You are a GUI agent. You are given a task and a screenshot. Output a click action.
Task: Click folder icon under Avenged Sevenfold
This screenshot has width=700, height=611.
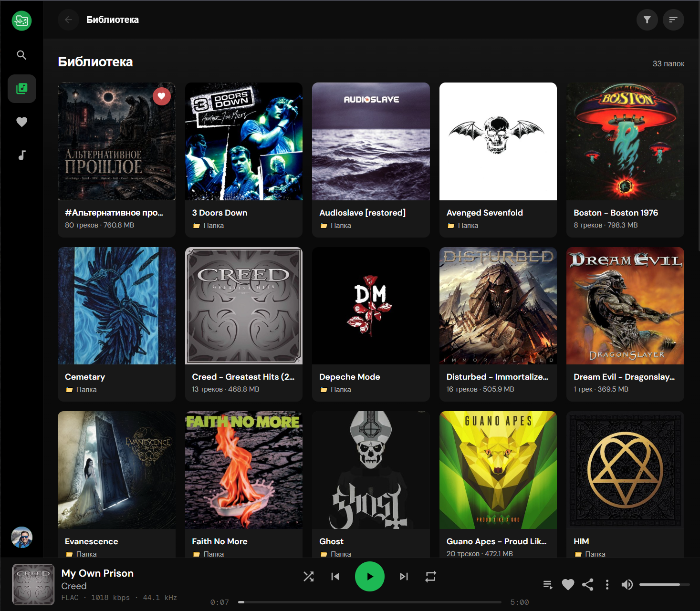[451, 226]
